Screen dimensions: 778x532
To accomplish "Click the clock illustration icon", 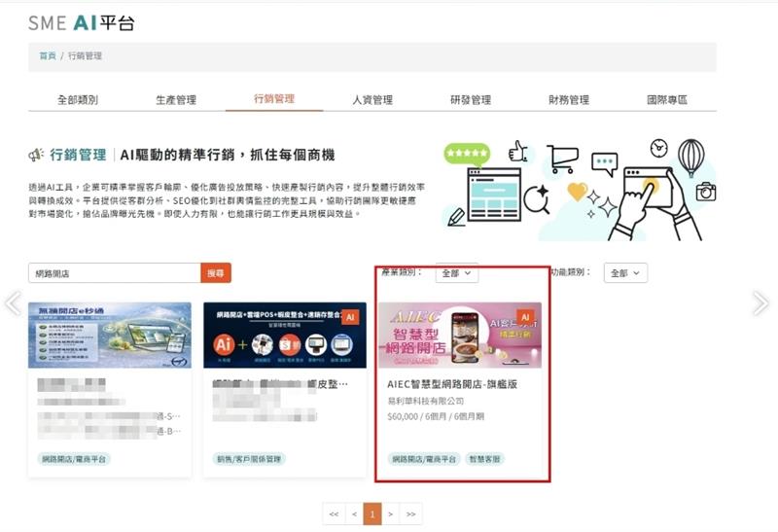I will click(x=659, y=148).
